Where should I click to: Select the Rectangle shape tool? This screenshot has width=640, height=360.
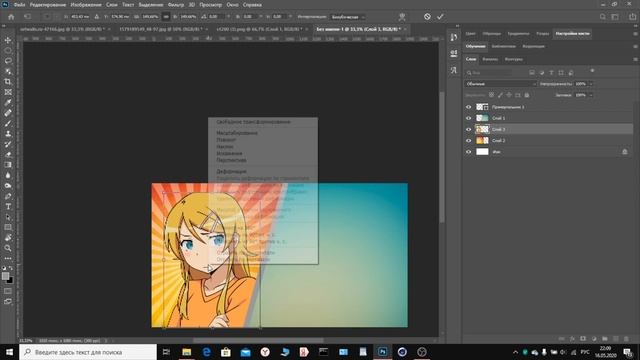8,227
